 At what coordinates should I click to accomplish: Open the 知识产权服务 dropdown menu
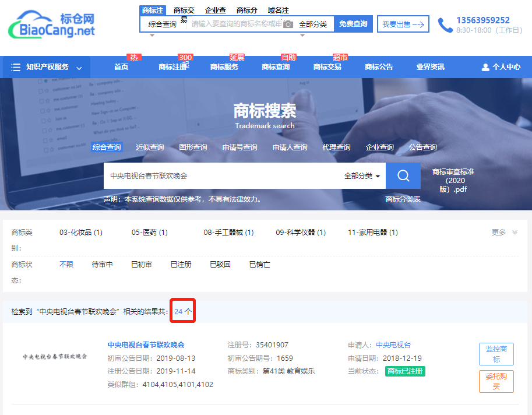click(47, 67)
